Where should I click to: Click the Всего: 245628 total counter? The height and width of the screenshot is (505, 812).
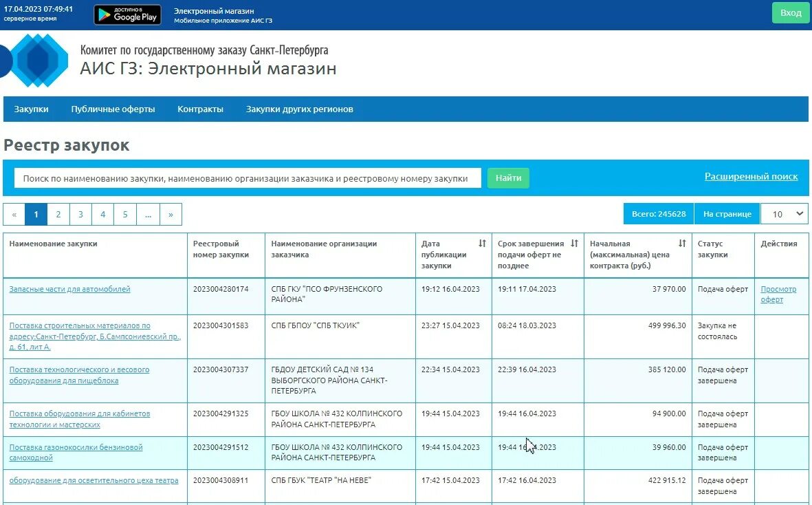(x=658, y=214)
